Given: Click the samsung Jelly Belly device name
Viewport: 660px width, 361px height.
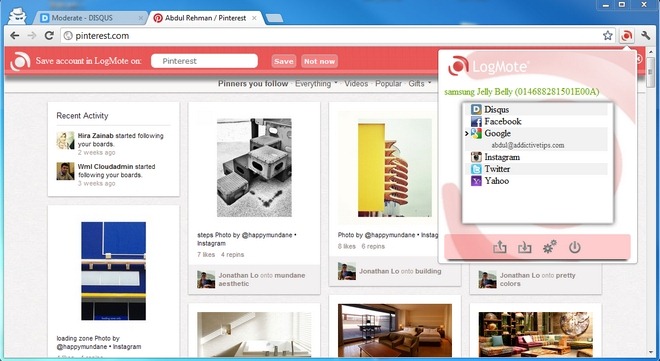Looking at the screenshot, I should pos(522,92).
